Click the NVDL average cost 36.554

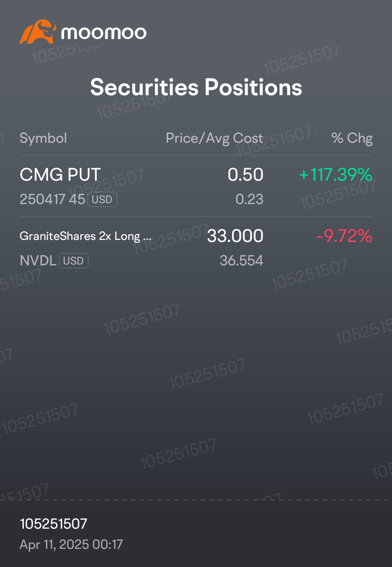(241, 261)
